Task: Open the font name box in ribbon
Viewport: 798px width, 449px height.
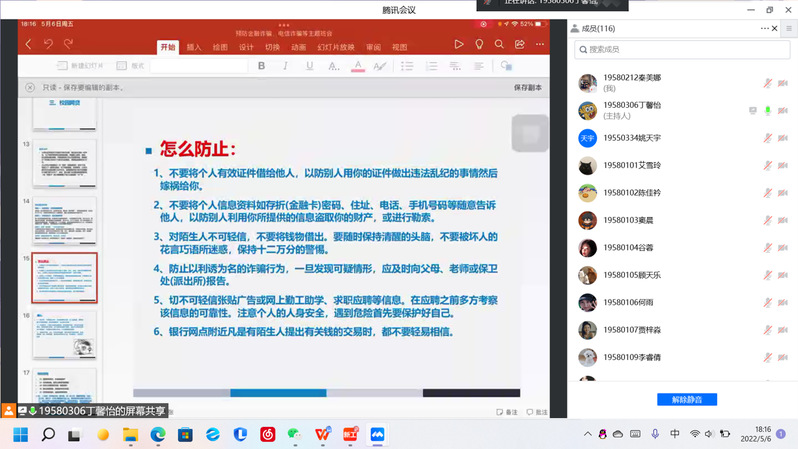Action: (199, 66)
